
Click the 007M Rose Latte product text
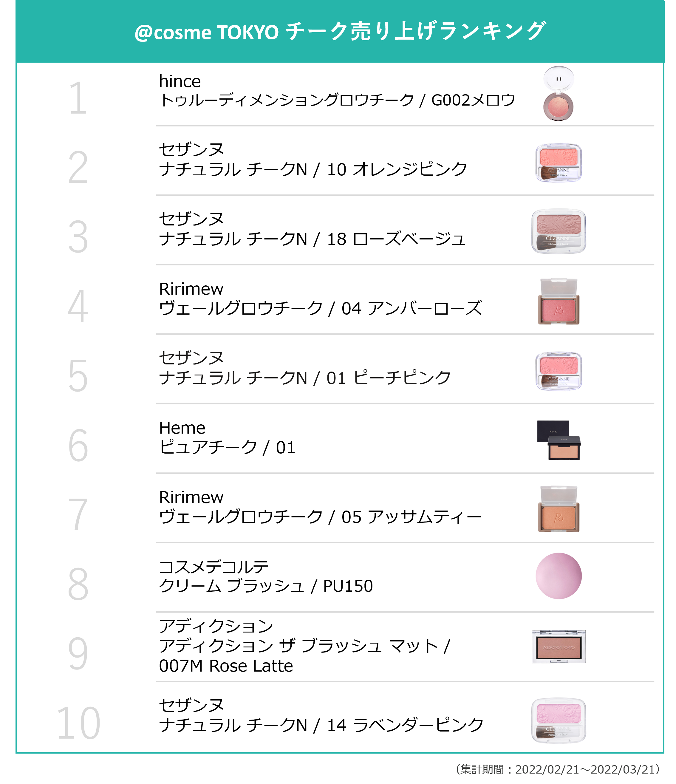226,666
